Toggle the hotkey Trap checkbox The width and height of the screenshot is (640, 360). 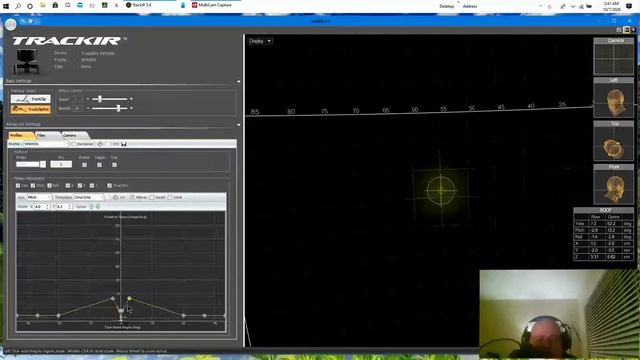pos(114,165)
